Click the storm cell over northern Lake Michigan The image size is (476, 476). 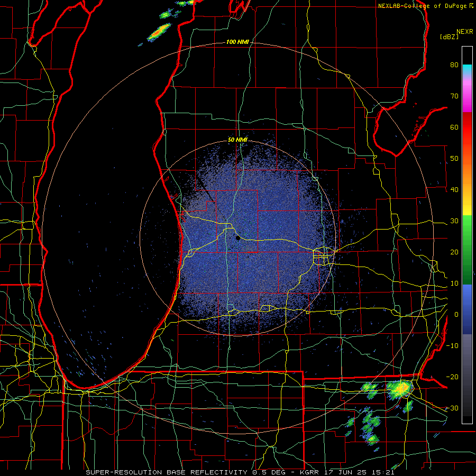159,32
